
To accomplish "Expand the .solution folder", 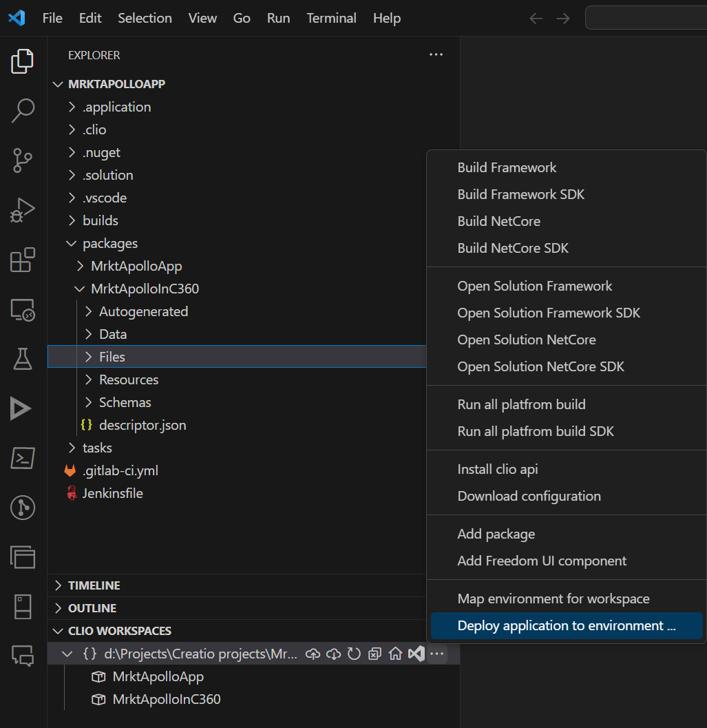I will pos(72,175).
